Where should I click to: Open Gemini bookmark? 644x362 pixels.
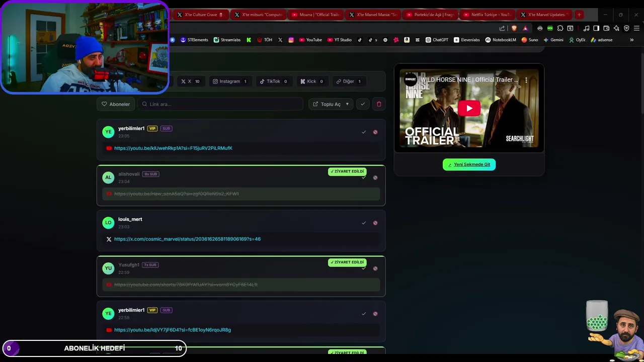(553, 40)
